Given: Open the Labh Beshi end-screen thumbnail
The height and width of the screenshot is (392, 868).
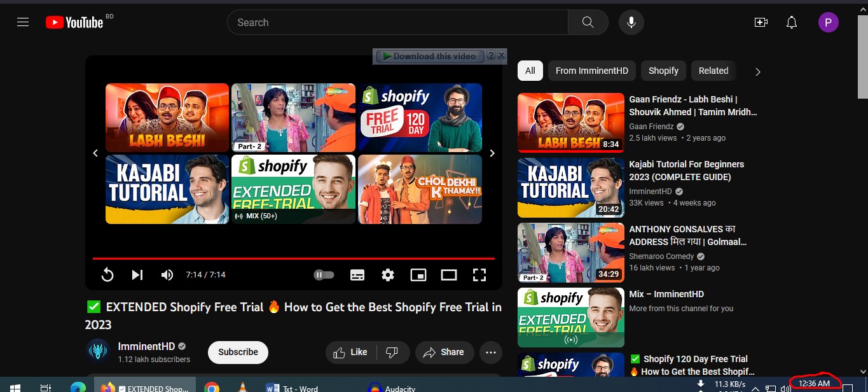Looking at the screenshot, I should pos(167,118).
